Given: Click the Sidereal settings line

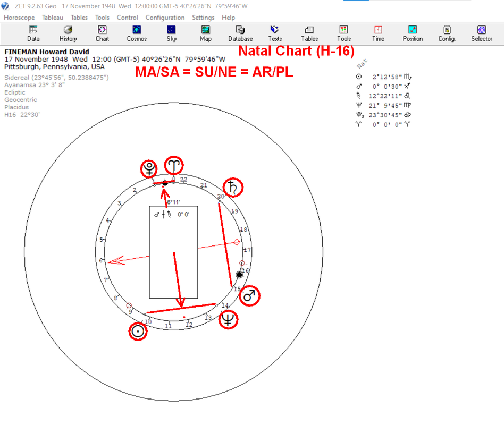Looking at the screenshot, I should [x=56, y=78].
